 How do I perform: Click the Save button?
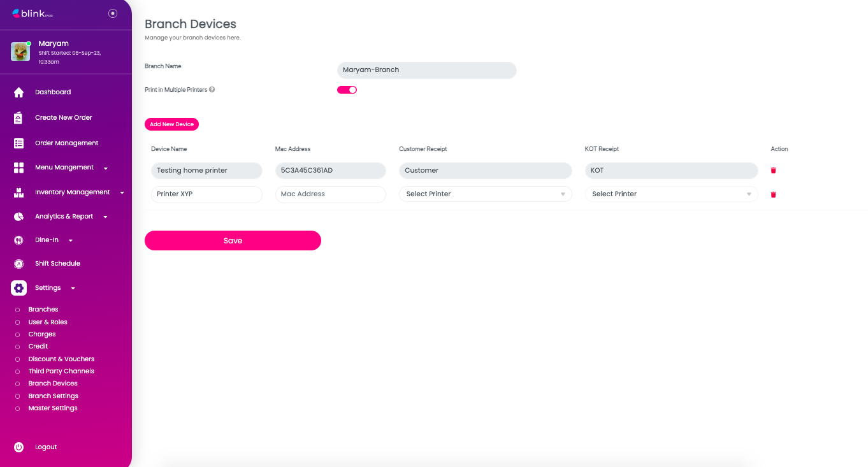pyautogui.click(x=233, y=241)
